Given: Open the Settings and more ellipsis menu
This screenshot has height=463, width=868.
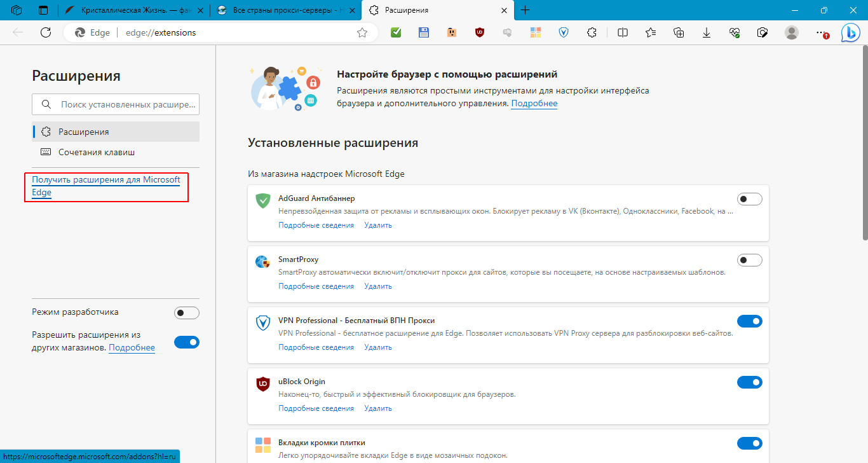Looking at the screenshot, I should tap(821, 32).
